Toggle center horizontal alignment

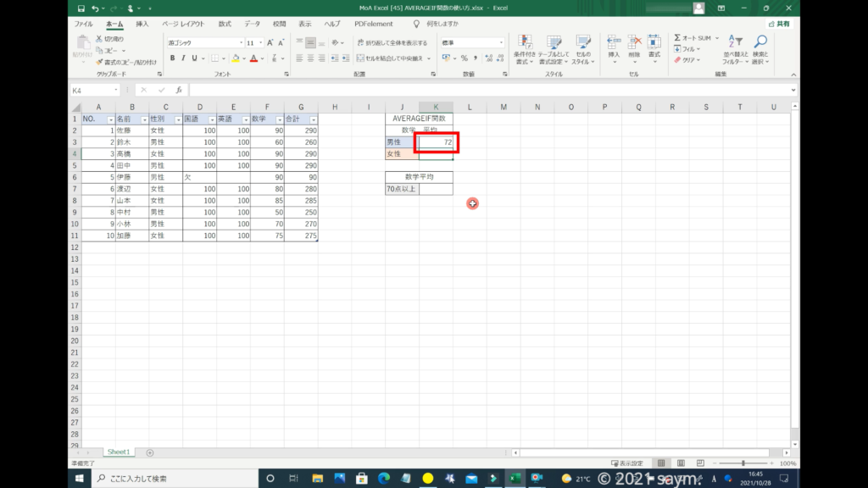tap(310, 58)
